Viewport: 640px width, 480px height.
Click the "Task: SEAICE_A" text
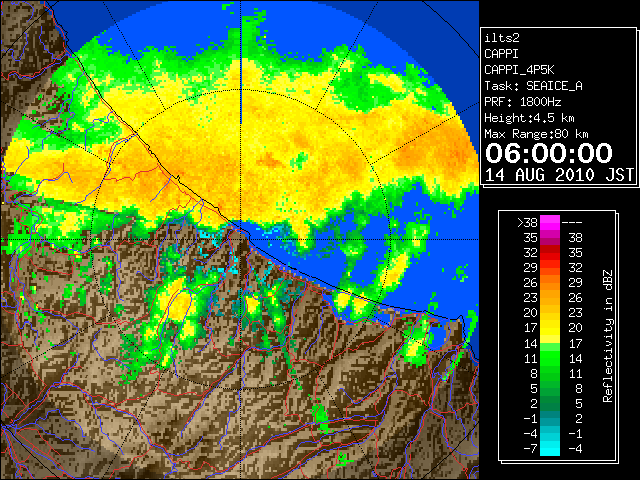533,86
